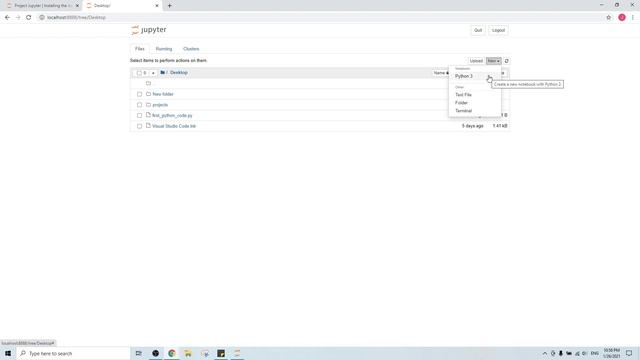
Task: Open Task View on the taskbar
Action: [x=139, y=353]
